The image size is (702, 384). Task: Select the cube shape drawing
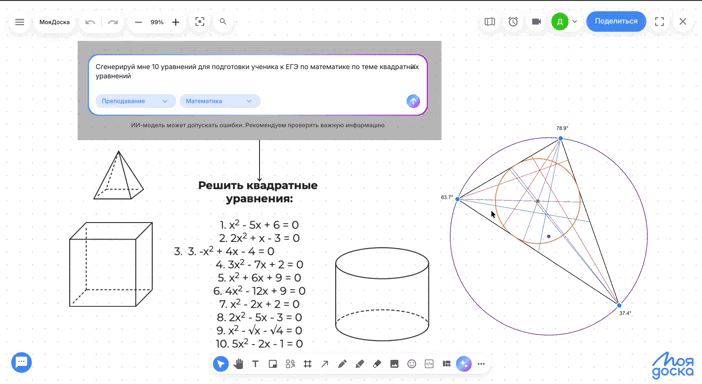click(x=111, y=265)
